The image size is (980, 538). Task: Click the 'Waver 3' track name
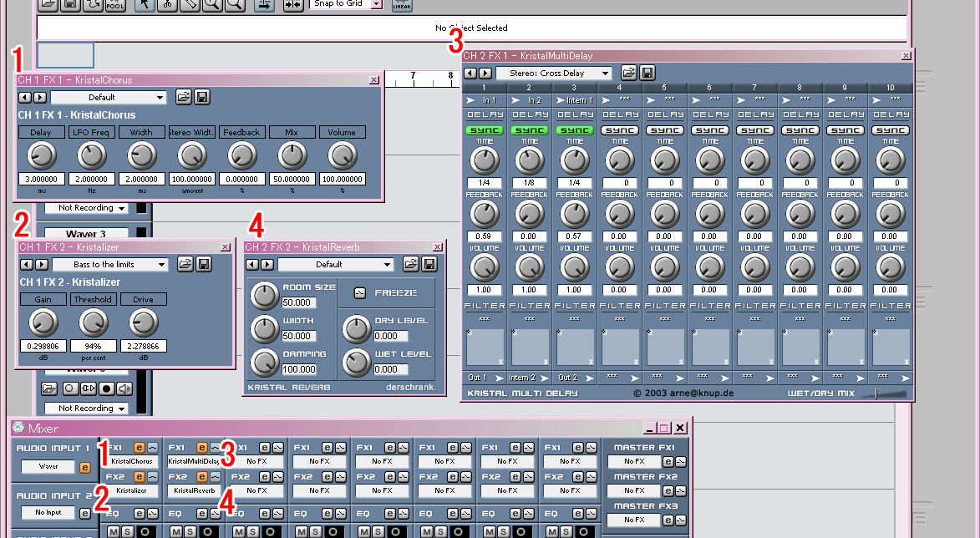point(86,234)
